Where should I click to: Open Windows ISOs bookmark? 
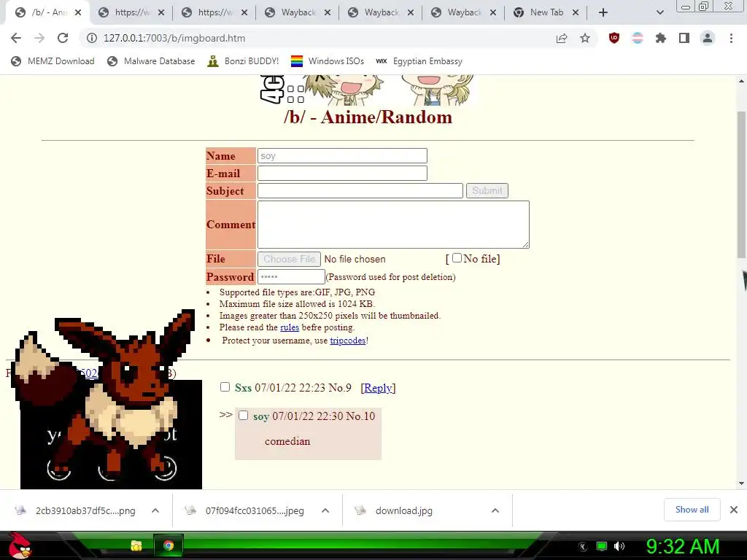(x=328, y=61)
